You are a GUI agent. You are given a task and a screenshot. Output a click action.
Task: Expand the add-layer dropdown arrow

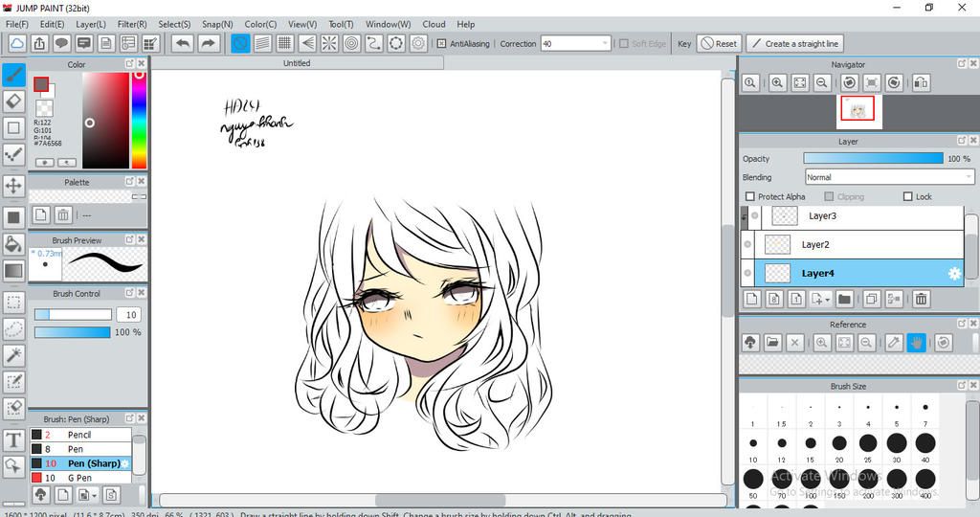click(828, 300)
